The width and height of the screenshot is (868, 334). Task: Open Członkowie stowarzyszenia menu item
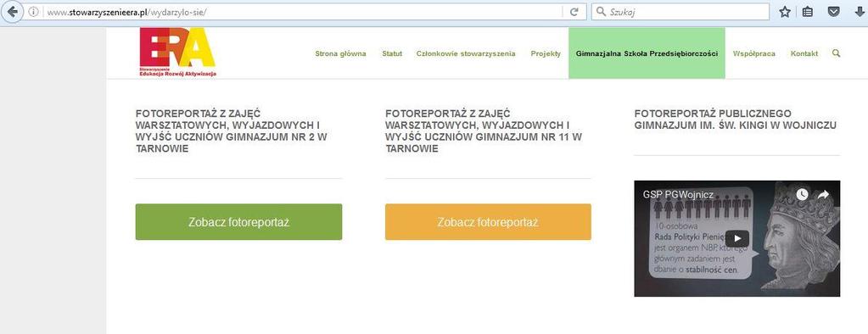click(466, 53)
